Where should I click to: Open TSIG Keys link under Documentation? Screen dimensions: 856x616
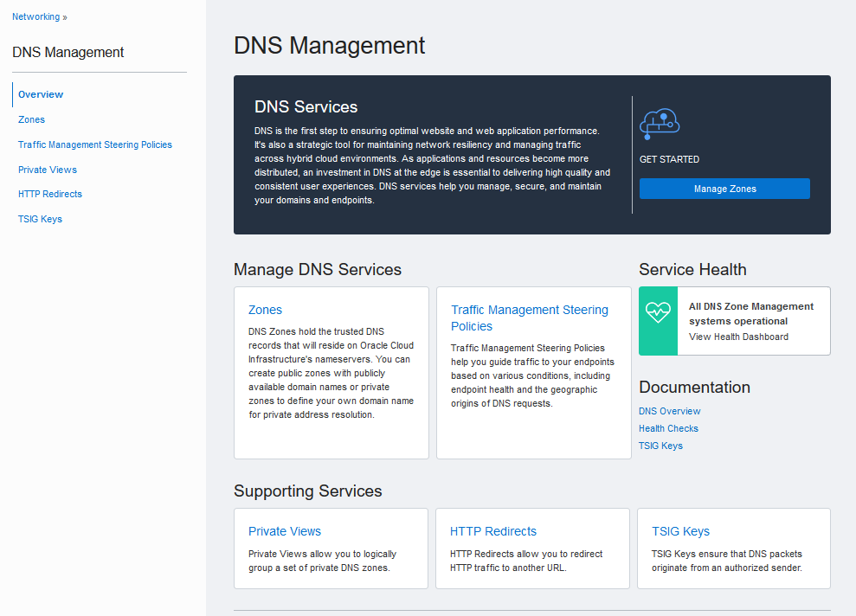pos(660,446)
